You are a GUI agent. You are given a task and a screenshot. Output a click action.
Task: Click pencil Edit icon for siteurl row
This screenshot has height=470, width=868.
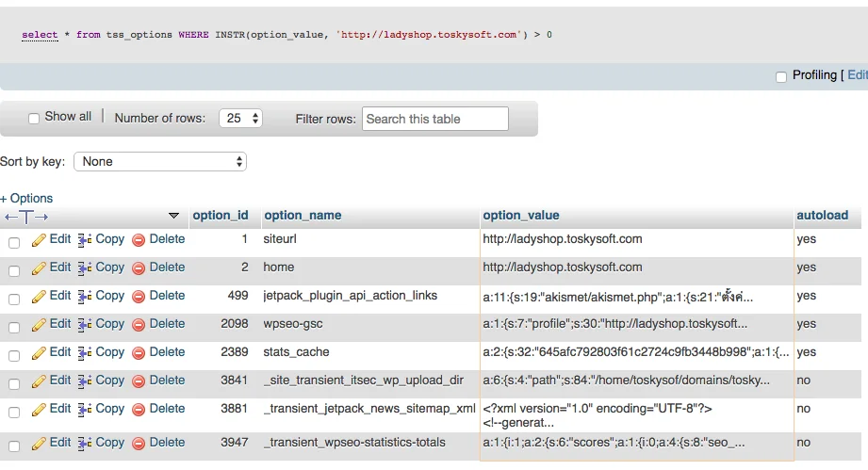[39, 240]
